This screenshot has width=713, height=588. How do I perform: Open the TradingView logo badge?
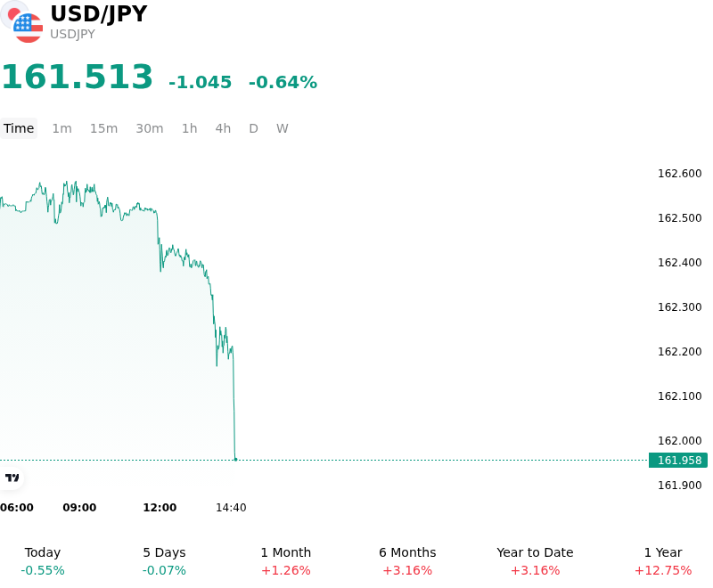12,478
